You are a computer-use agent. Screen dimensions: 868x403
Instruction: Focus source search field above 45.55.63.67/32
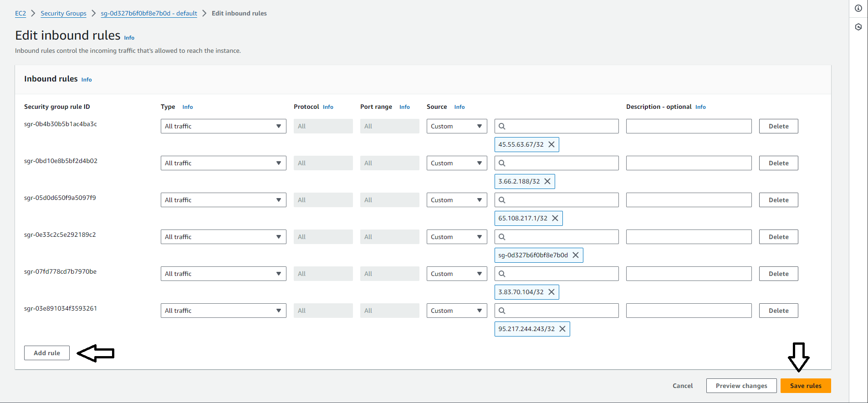coord(557,126)
